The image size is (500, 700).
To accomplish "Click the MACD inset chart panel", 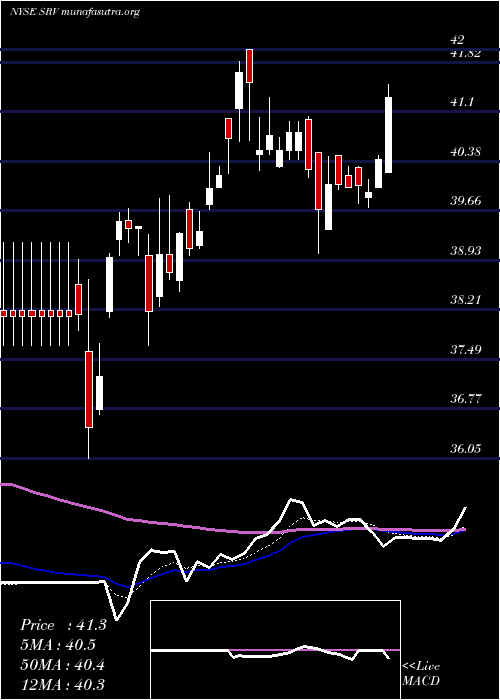I will coord(275,650).
